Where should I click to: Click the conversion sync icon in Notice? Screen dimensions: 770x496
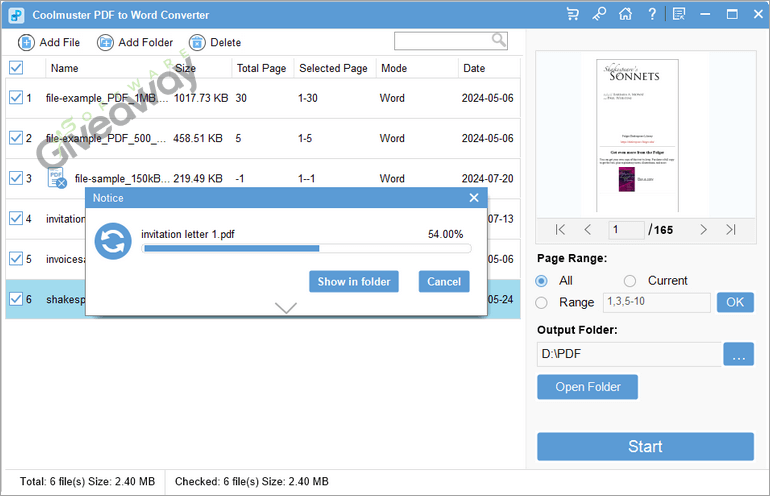pos(113,241)
